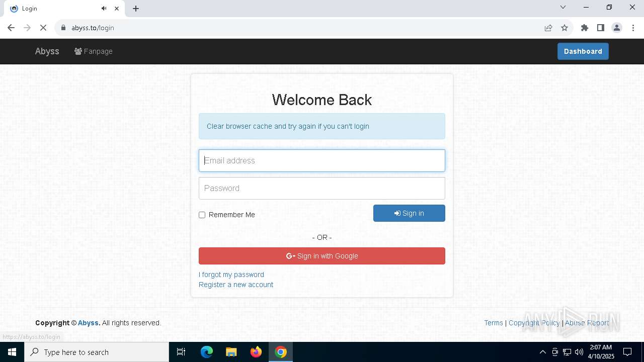Open volume speaker icon in tray
The image size is (644, 362).
(579, 352)
